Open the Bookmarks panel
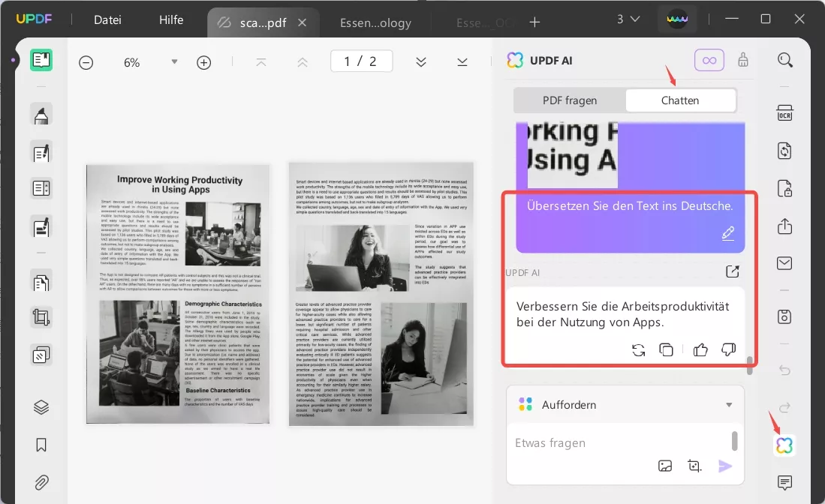Image resolution: width=825 pixels, height=504 pixels. [41, 443]
